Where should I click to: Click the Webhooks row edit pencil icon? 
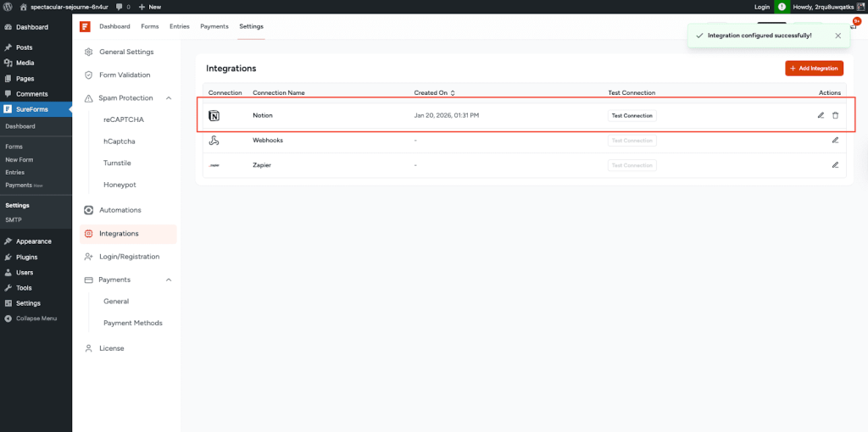click(835, 140)
